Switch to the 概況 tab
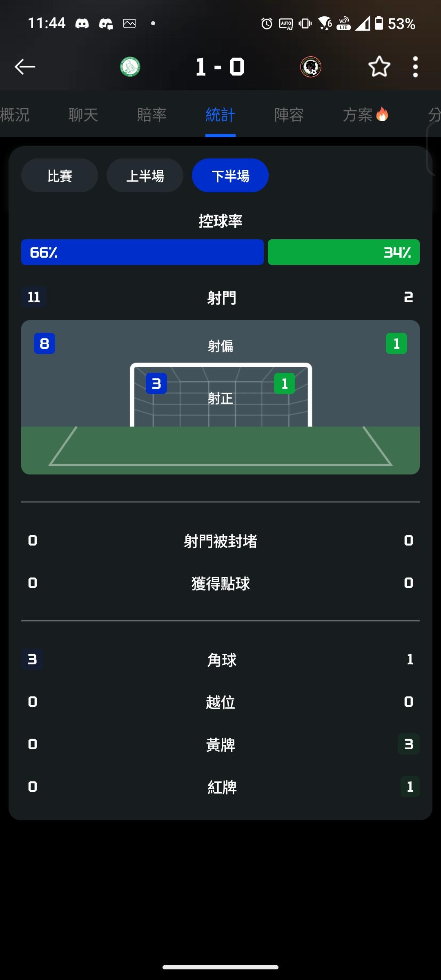This screenshot has width=441, height=980. pyautogui.click(x=15, y=115)
